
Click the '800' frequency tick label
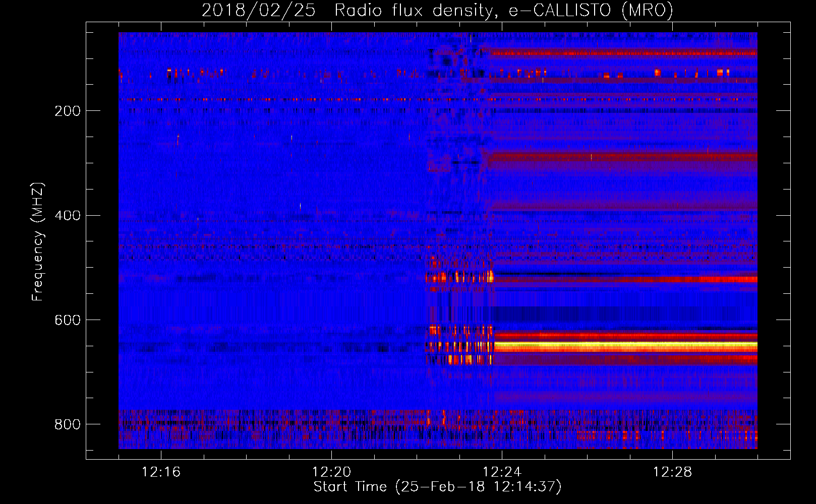(x=68, y=424)
